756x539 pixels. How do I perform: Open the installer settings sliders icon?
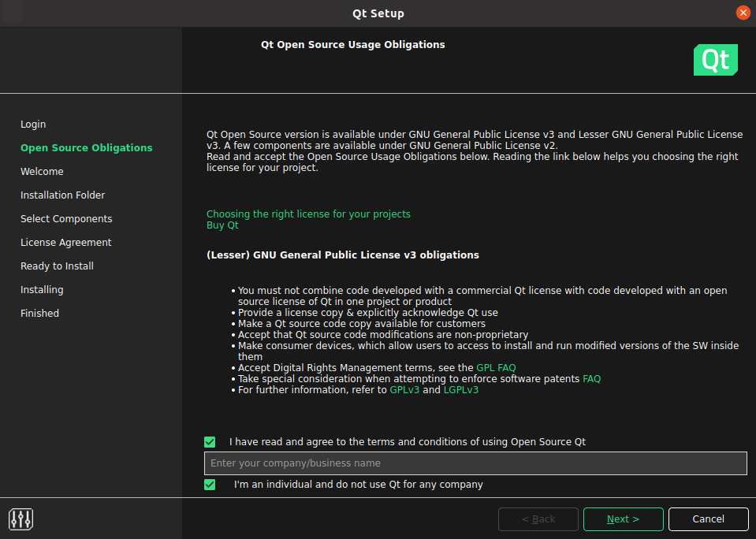click(x=20, y=519)
